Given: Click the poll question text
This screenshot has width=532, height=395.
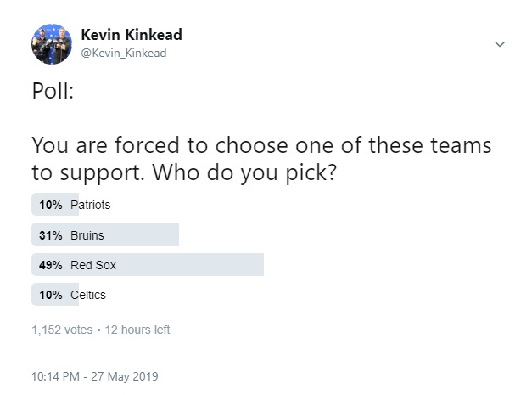Looking at the screenshot, I should coord(255,158).
